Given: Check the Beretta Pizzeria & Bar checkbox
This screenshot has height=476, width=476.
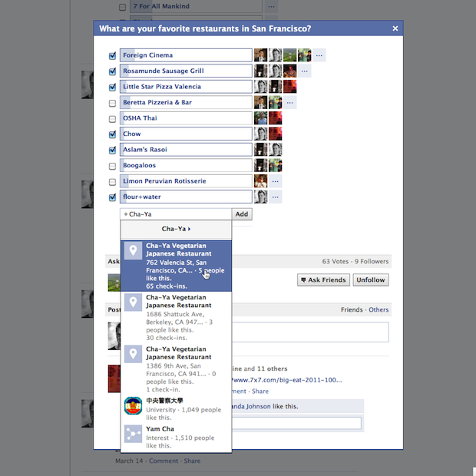Looking at the screenshot, I should 112,103.
